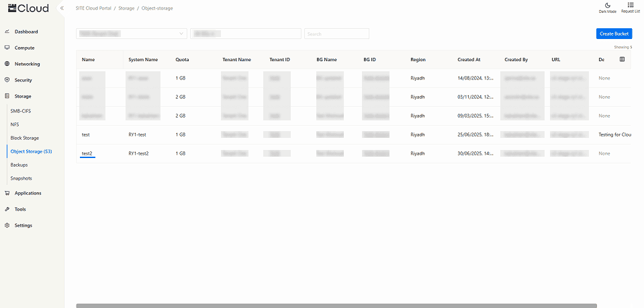Open Snapshots under Storage
This screenshot has width=644, height=308.
pos(21,178)
